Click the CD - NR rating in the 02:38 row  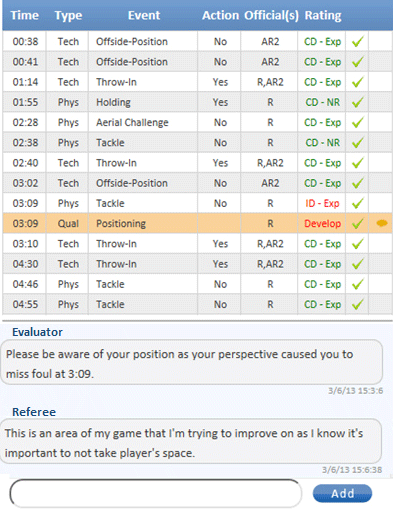323,143
